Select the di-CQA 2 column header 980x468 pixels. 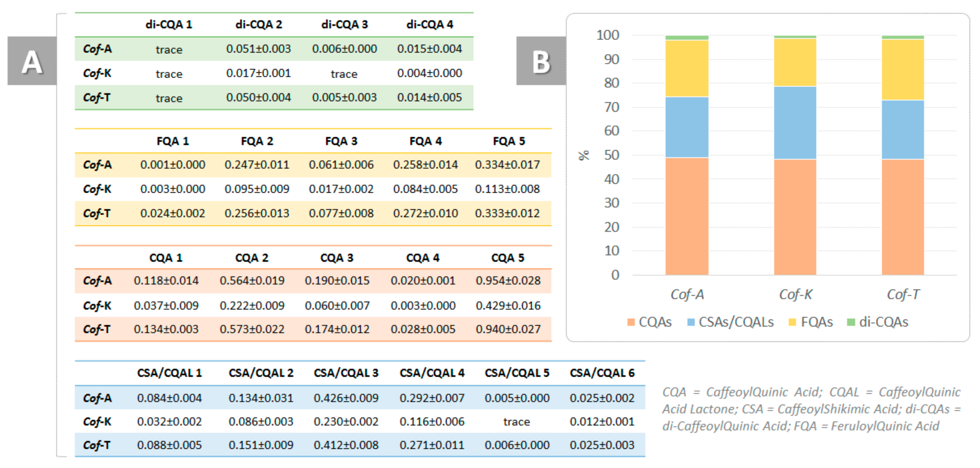pyautogui.click(x=259, y=24)
